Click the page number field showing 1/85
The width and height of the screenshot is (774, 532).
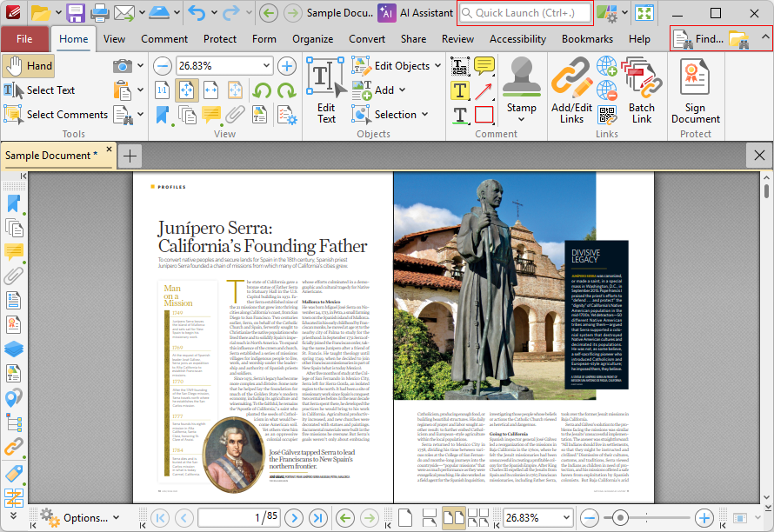point(239,518)
